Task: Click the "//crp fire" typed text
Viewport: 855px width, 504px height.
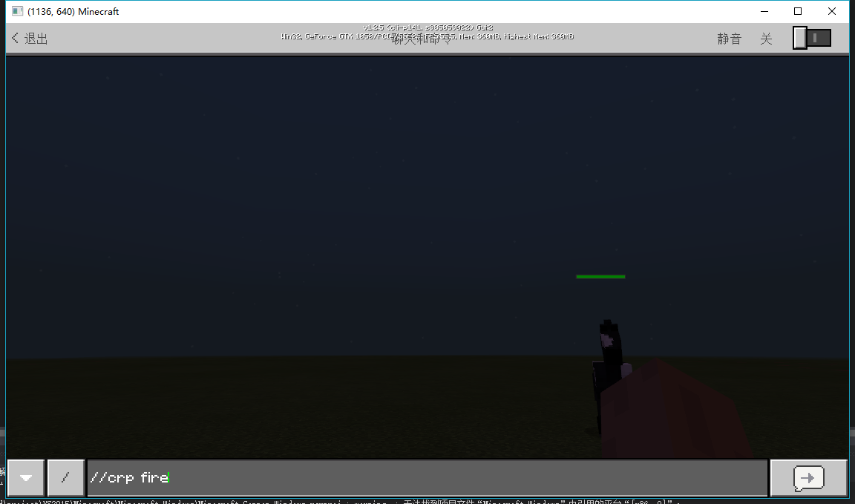Action: 129,478
